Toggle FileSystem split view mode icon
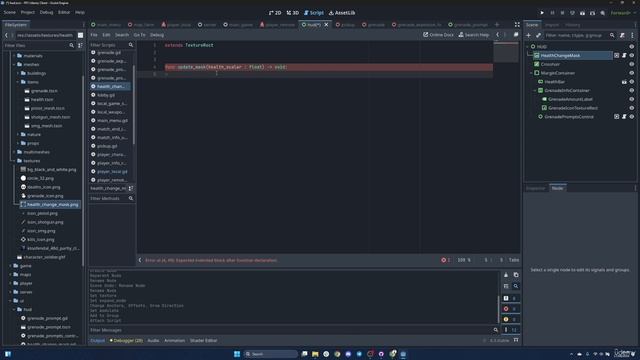640x360 pixels. (x=80, y=35)
